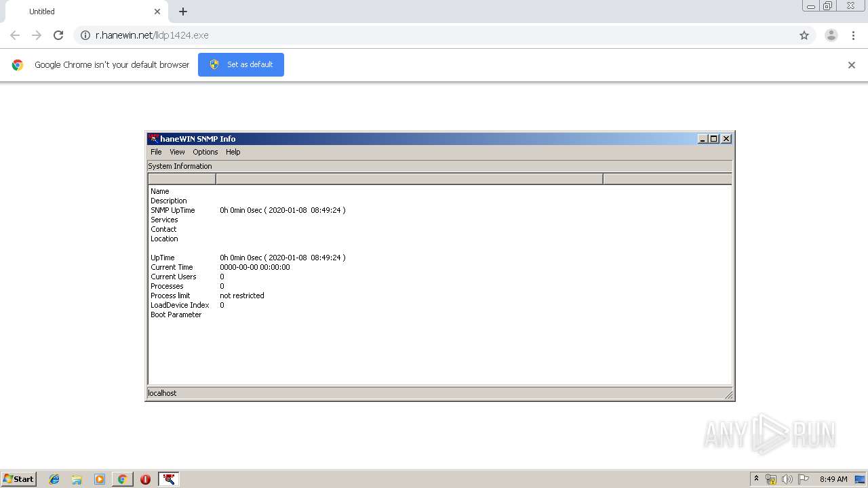868x488 pixels.
Task: Bookmark this page with the star
Action: pyautogui.click(x=804, y=35)
